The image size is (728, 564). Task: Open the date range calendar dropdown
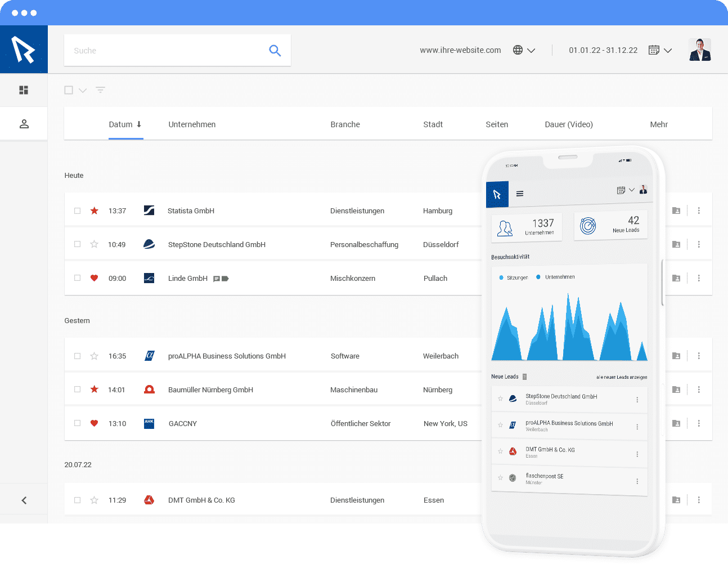click(x=660, y=50)
